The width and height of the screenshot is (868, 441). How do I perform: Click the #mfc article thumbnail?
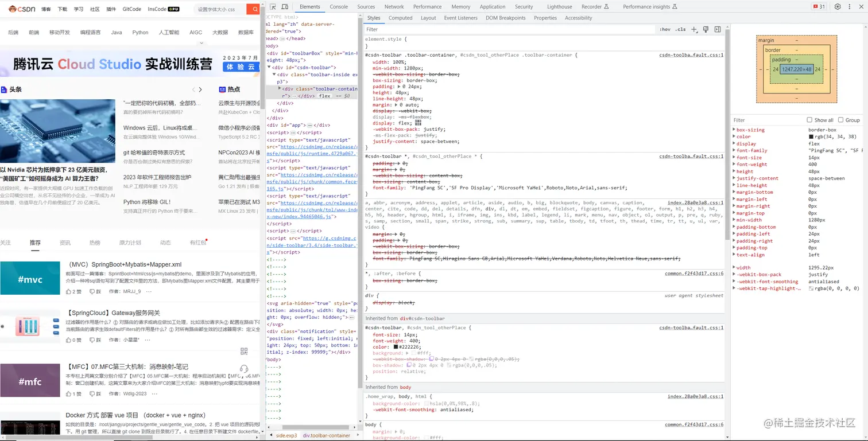click(30, 380)
